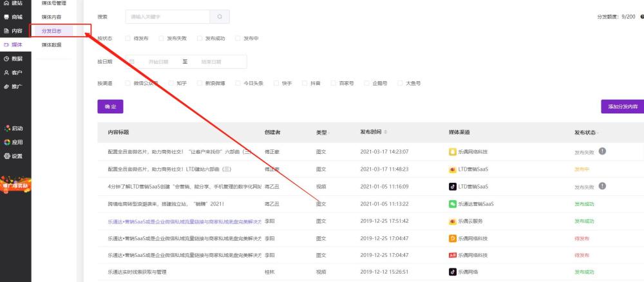
Task: Open the 启动 item in the sidebar
Action: (x=14, y=129)
